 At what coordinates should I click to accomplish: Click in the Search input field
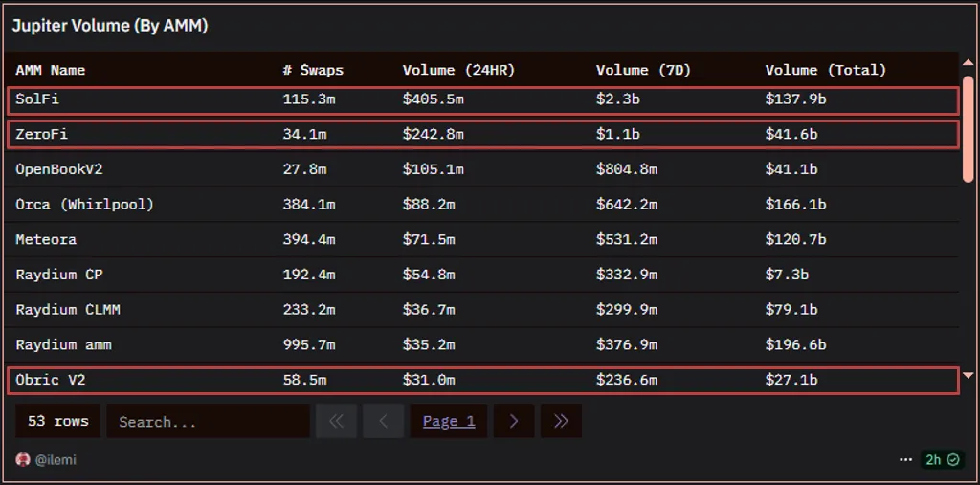pos(207,421)
